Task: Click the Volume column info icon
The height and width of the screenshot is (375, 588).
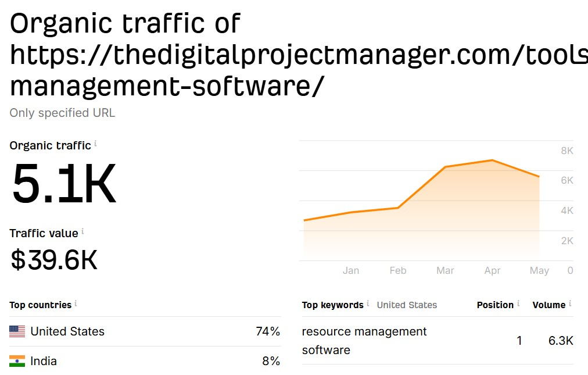Action: click(570, 303)
